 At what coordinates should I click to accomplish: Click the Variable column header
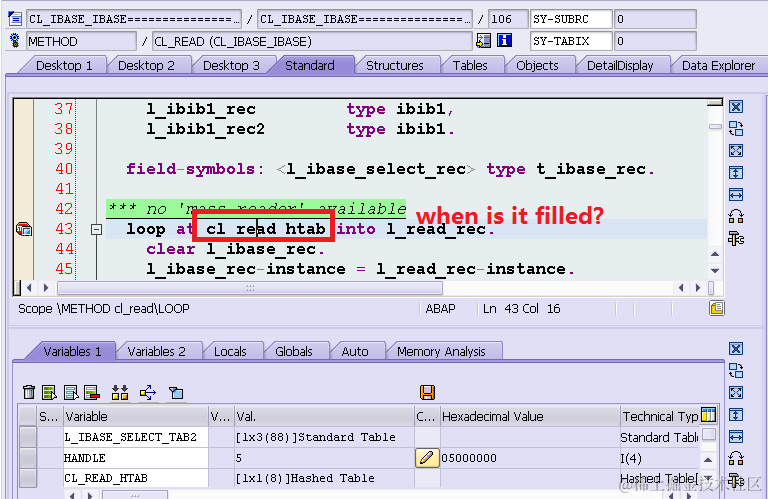pyautogui.click(x=136, y=416)
